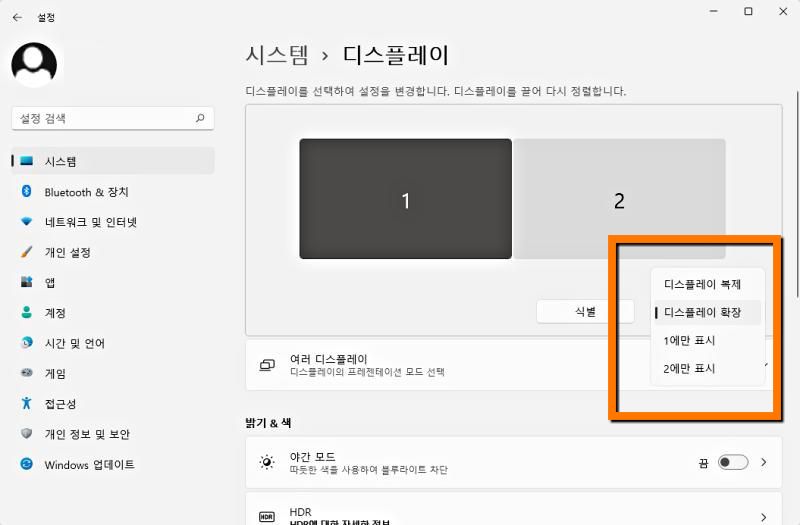Click the 밝기 & 색 heading
This screenshot has width=800, height=525.
268,422
